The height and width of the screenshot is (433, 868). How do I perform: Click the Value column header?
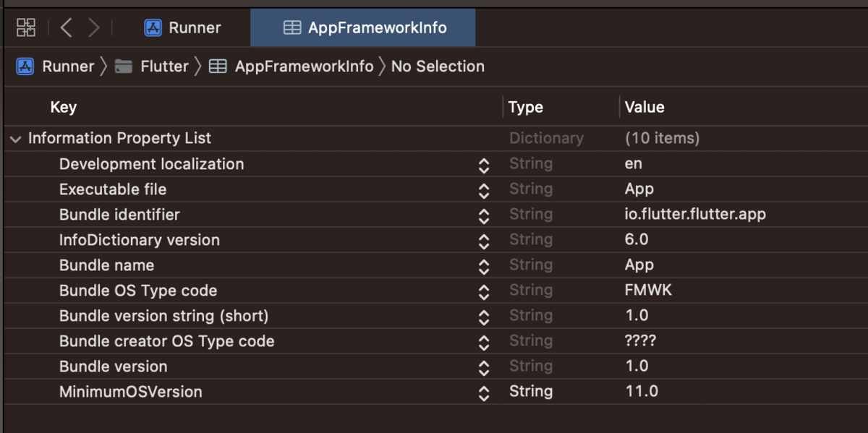[644, 107]
